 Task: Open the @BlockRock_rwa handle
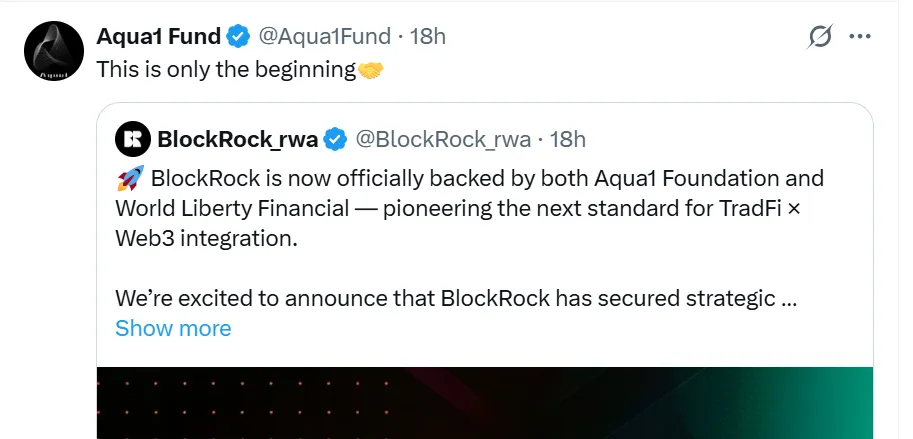[x=443, y=138]
